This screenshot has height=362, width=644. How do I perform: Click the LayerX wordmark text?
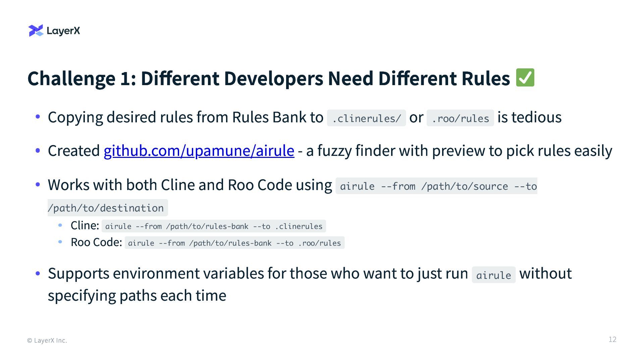click(63, 31)
